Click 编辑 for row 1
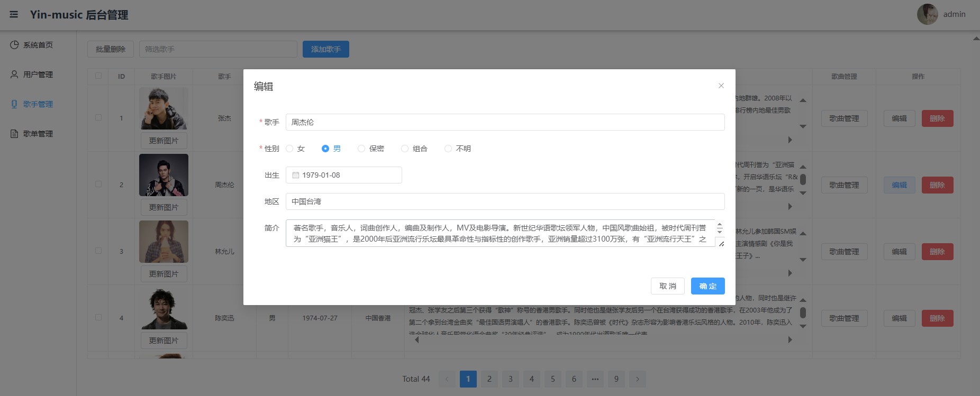The width and height of the screenshot is (980, 396). pos(900,118)
